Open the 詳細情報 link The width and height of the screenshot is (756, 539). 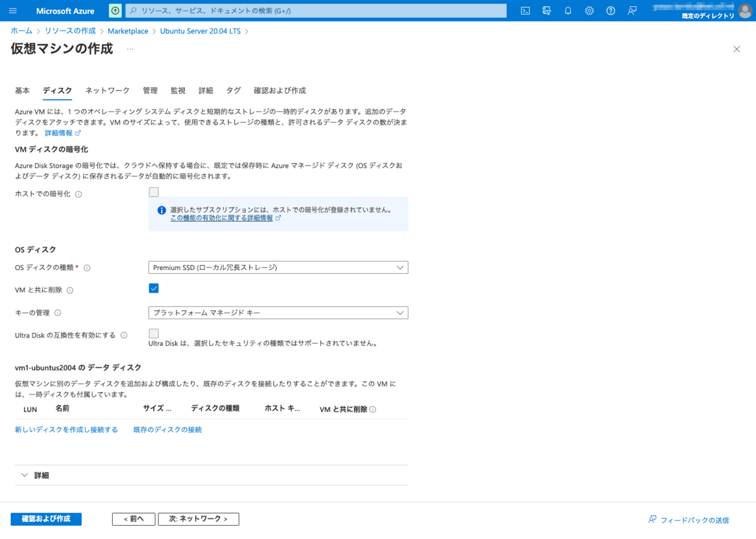point(59,133)
